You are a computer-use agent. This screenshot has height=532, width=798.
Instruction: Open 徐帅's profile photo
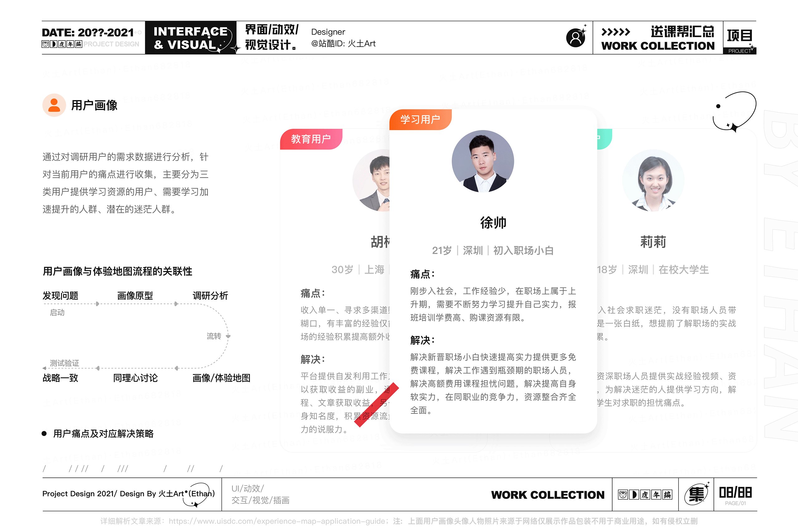click(x=483, y=161)
